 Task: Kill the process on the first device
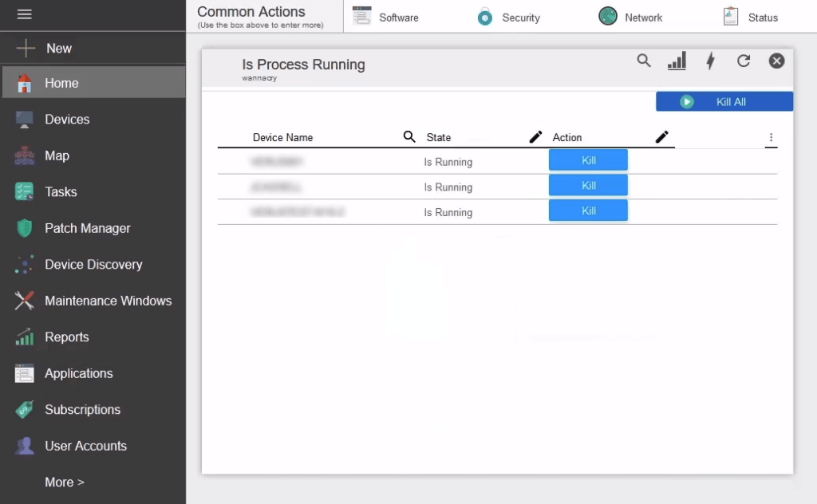pyautogui.click(x=588, y=160)
